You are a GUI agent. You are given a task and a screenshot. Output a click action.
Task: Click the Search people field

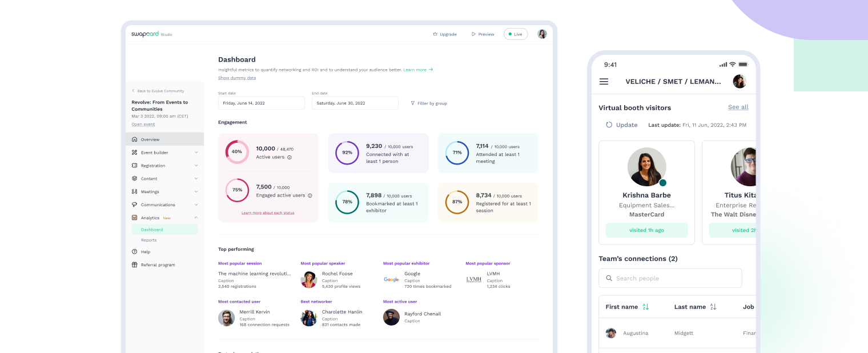(x=670, y=278)
